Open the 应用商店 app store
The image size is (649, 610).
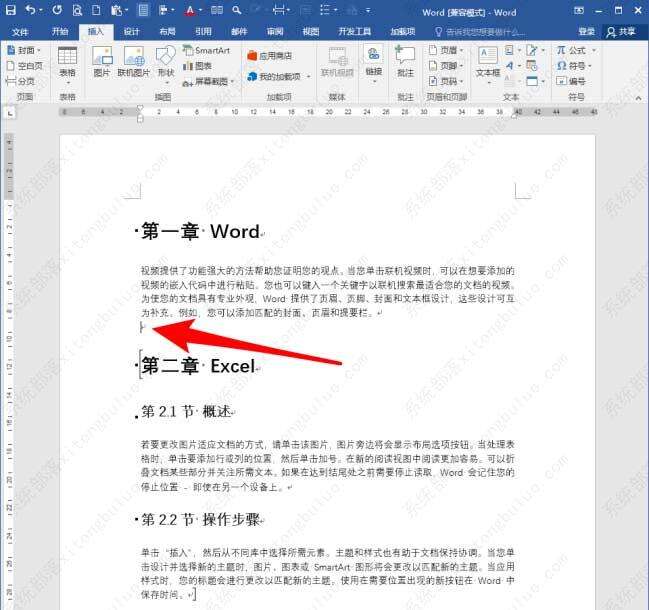[269, 56]
